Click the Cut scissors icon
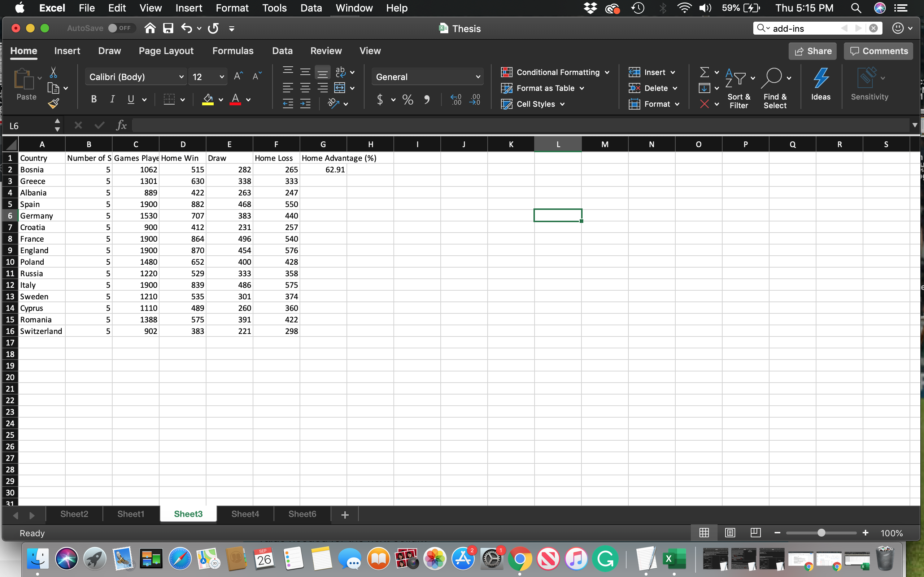 [x=53, y=72]
